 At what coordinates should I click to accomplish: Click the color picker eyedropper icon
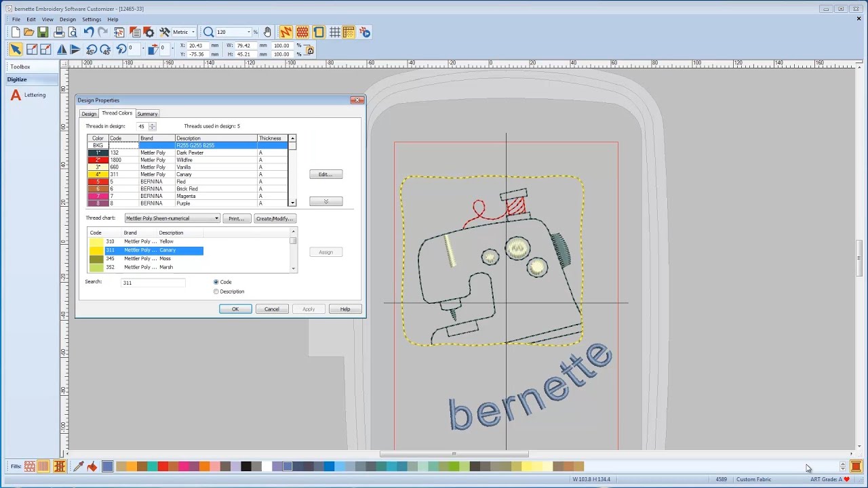point(79,466)
